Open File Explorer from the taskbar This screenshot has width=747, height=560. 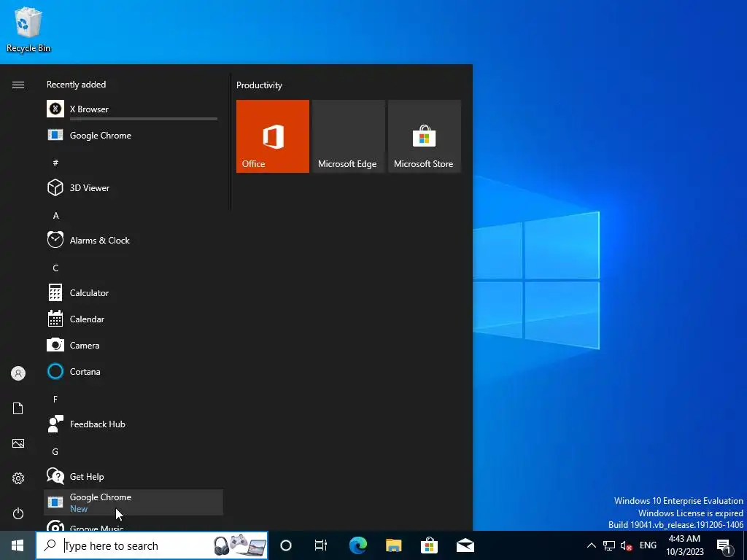pyautogui.click(x=393, y=545)
